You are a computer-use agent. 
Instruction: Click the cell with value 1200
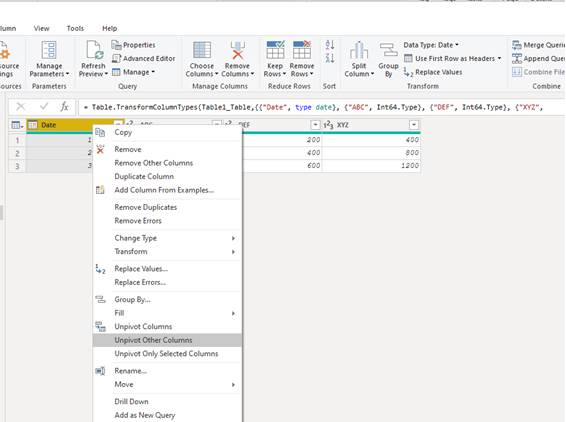coord(371,166)
